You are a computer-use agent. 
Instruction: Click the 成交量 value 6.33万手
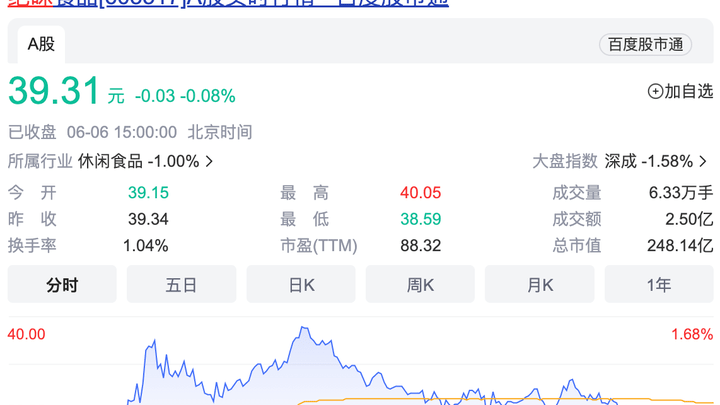pyautogui.click(x=681, y=192)
